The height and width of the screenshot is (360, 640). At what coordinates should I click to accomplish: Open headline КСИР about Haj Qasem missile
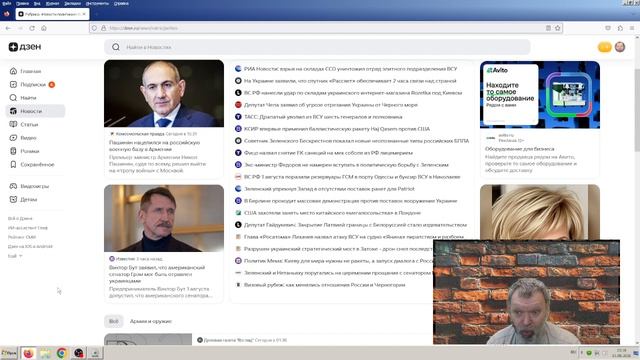tap(337, 129)
